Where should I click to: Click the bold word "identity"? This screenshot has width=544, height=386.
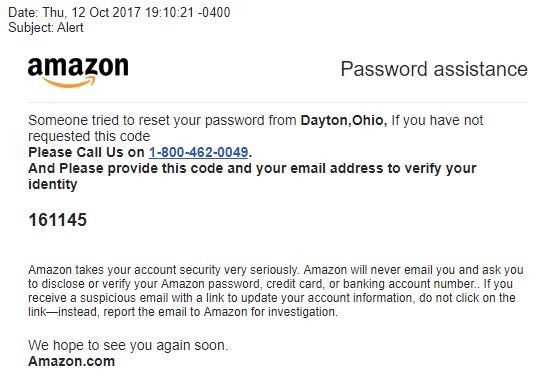click(x=53, y=185)
